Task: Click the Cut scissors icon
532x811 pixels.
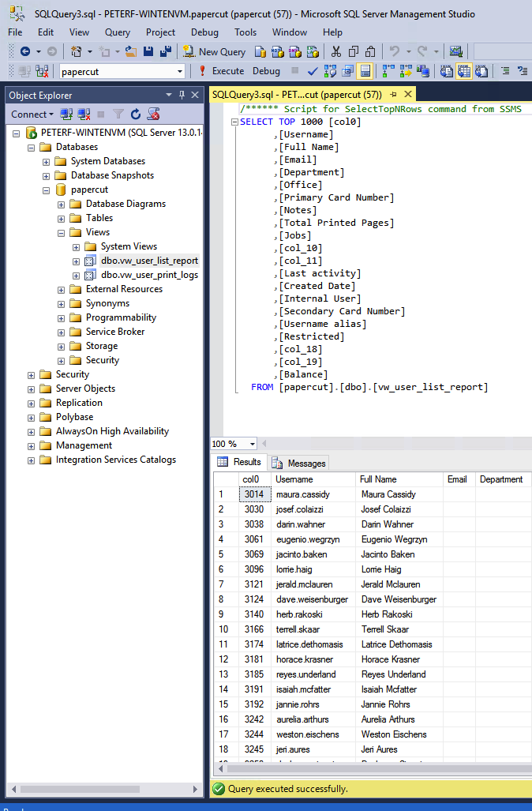Action: point(336,51)
